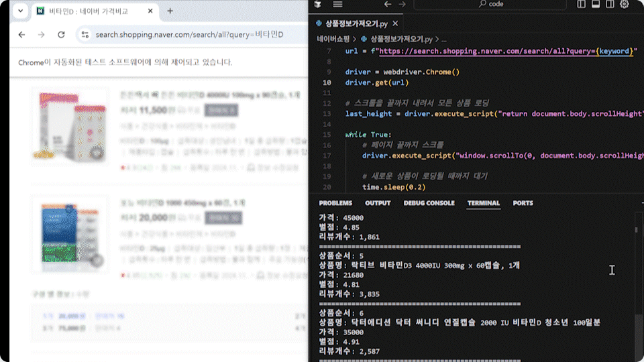The height and width of the screenshot is (362, 644).
Task: Reload the Naver shopping page
Action: point(61,35)
